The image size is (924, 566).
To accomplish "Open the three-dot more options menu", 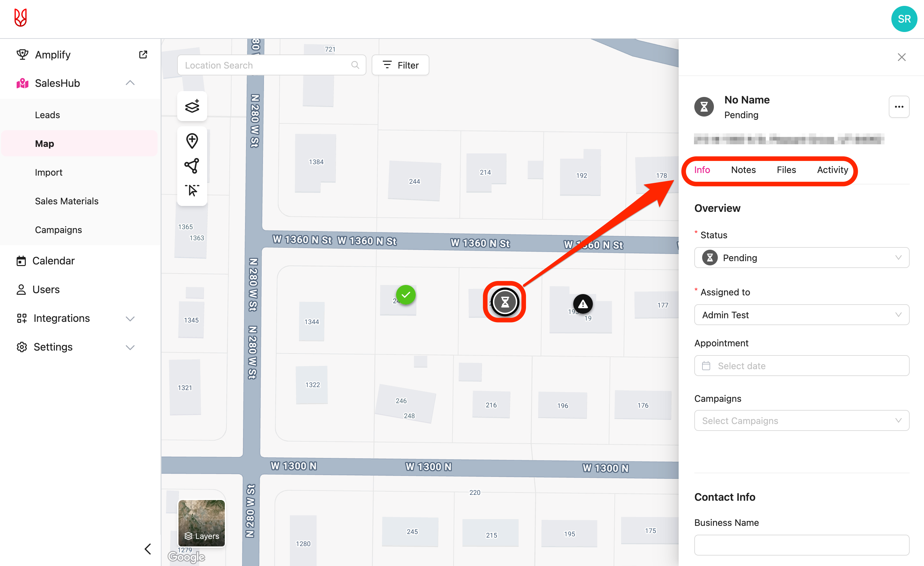I will coord(899,107).
